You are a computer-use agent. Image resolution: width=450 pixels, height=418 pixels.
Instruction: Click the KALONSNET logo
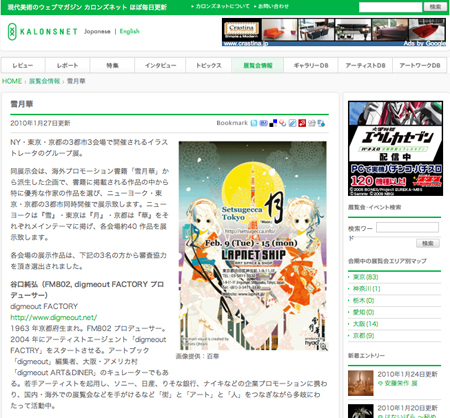coord(42,32)
